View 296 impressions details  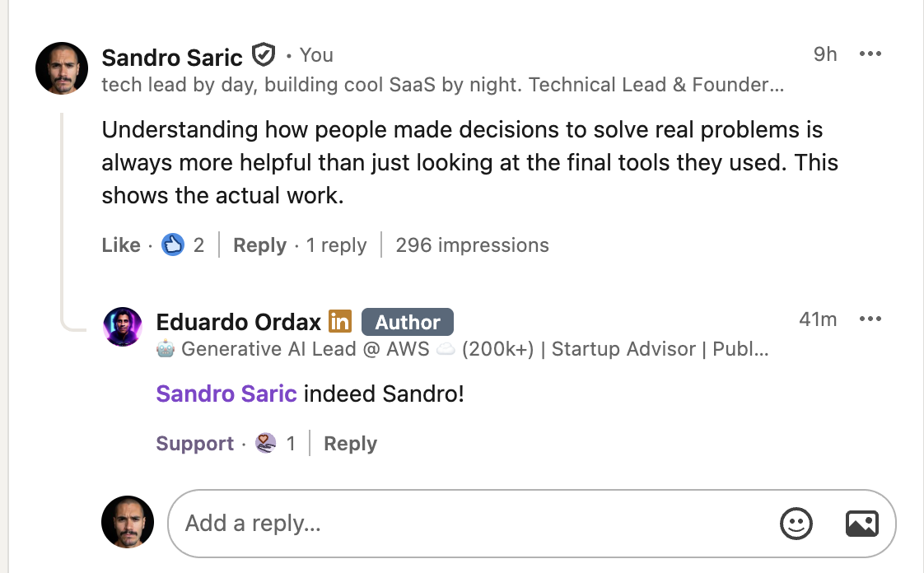[472, 245]
